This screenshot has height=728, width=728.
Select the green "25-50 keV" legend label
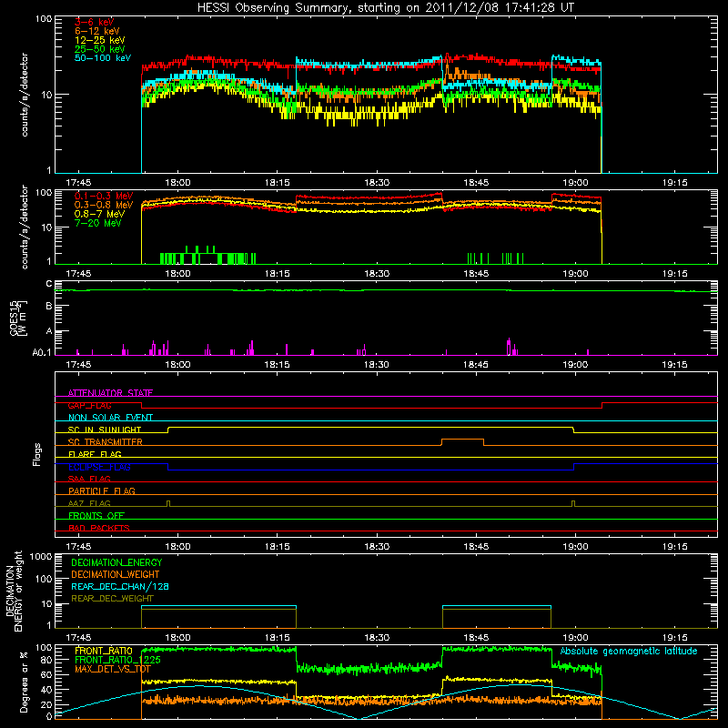[99, 49]
